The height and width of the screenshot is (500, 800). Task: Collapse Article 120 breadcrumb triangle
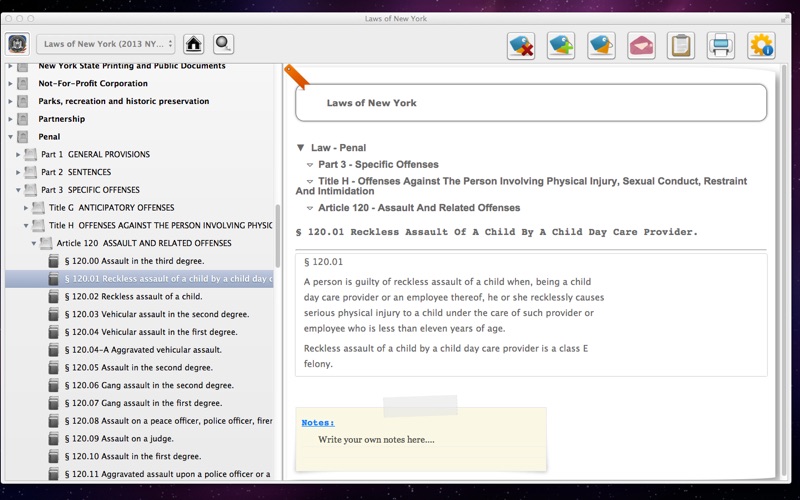click(310, 208)
